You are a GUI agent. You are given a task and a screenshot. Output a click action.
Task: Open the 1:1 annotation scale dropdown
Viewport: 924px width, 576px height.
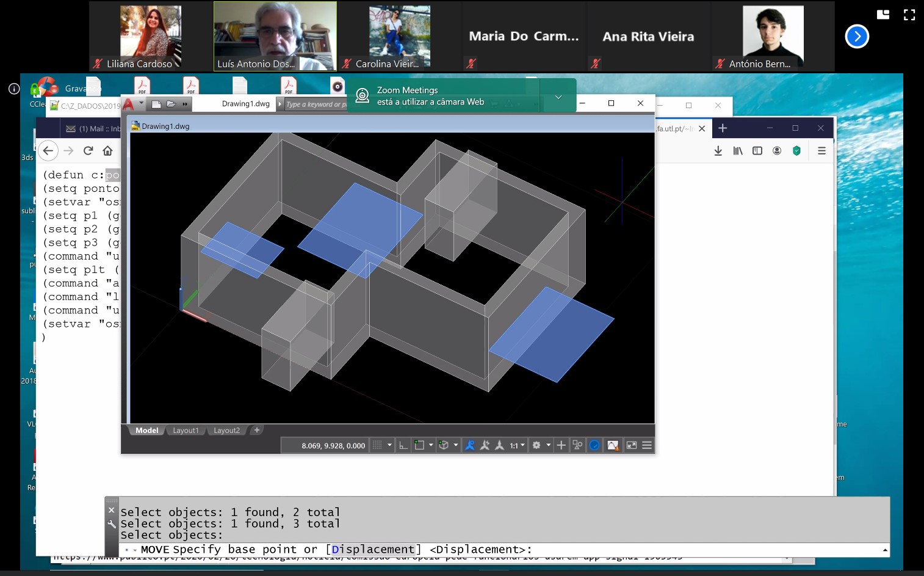(x=518, y=445)
